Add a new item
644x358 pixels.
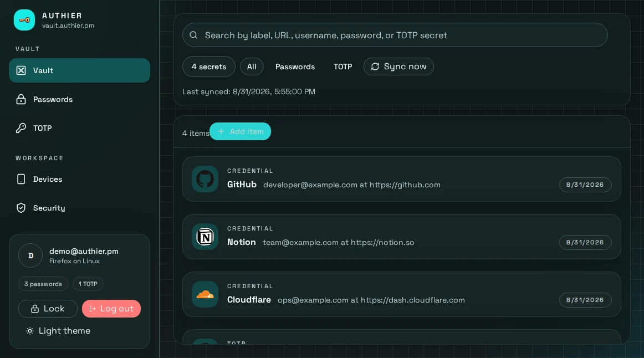[241, 131]
